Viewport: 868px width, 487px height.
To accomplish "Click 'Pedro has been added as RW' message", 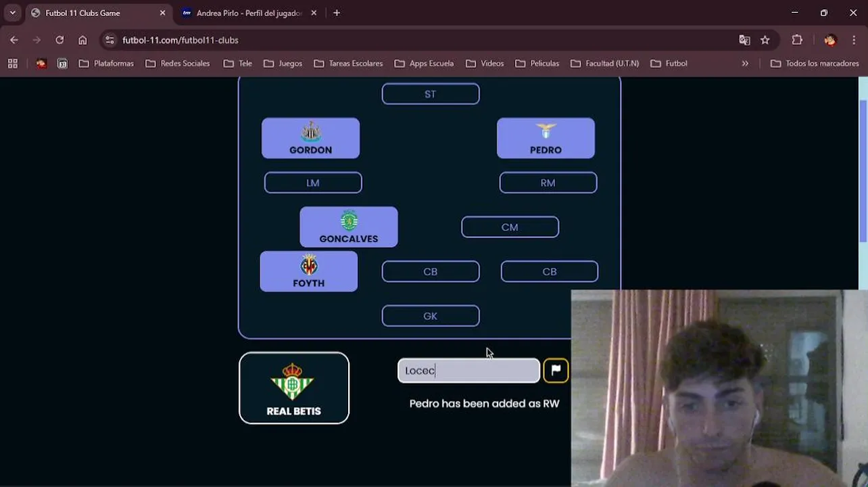I will click(x=484, y=404).
